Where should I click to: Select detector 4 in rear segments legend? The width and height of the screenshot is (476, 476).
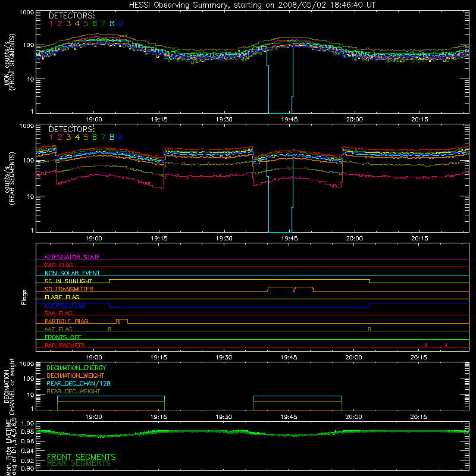(x=77, y=137)
